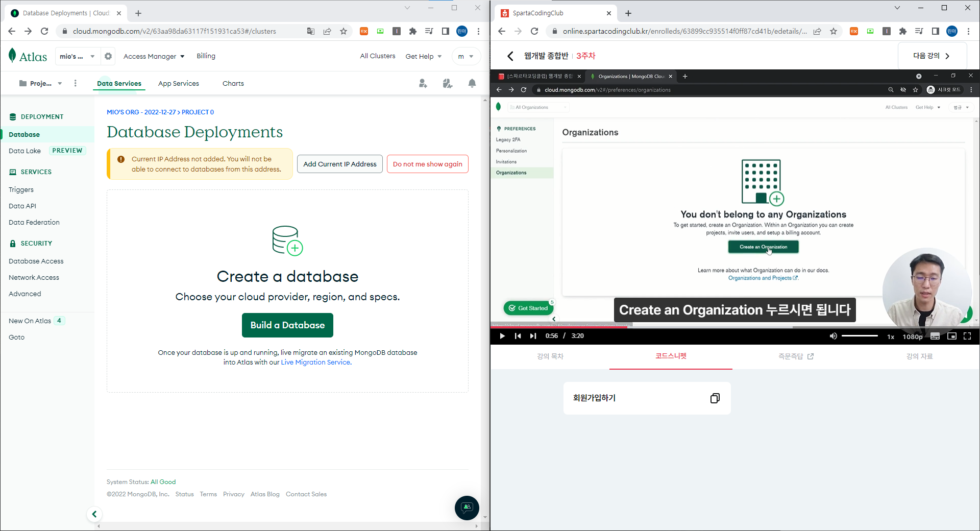This screenshot has height=531, width=980.
Task: Skip to previous lecture video
Action: pyautogui.click(x=518, y=336)
